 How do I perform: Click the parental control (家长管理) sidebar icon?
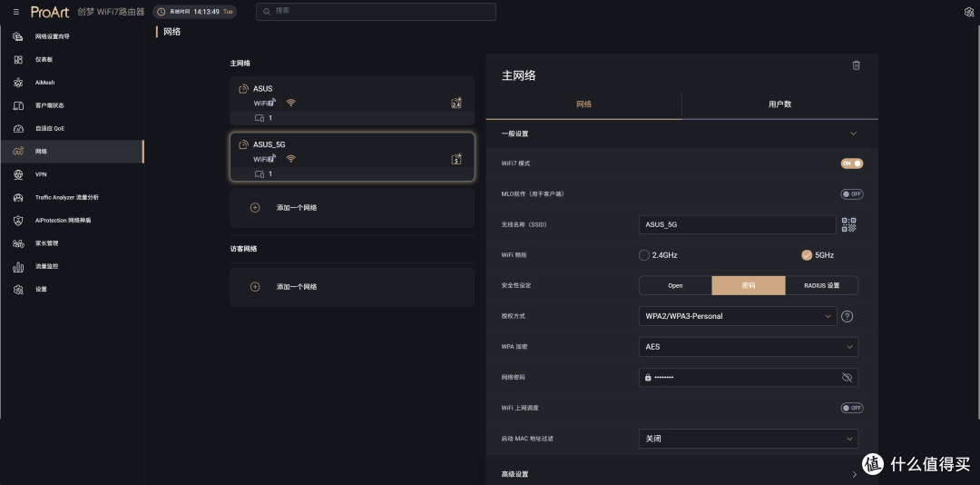pyautogui.click(x=18, y=243)
